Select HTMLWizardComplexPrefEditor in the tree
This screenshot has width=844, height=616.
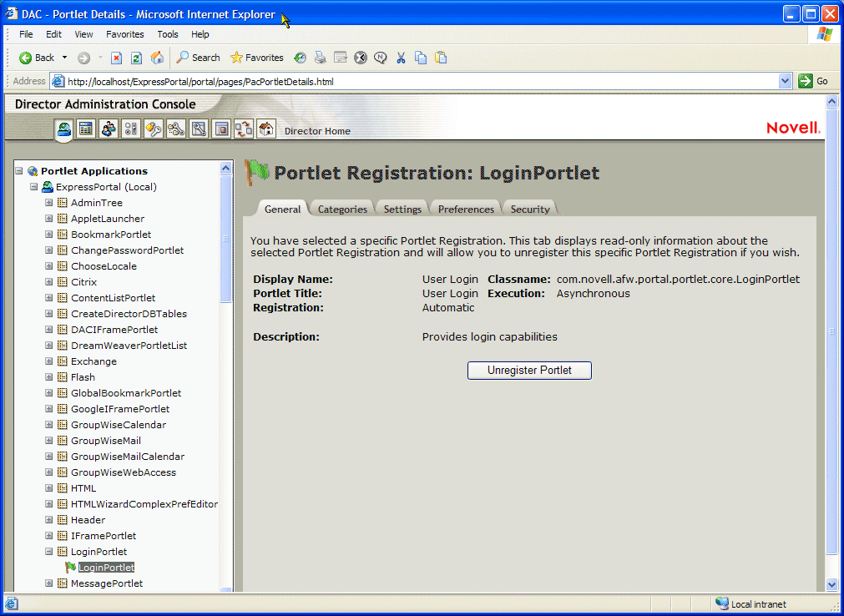[x=144, y=504]
